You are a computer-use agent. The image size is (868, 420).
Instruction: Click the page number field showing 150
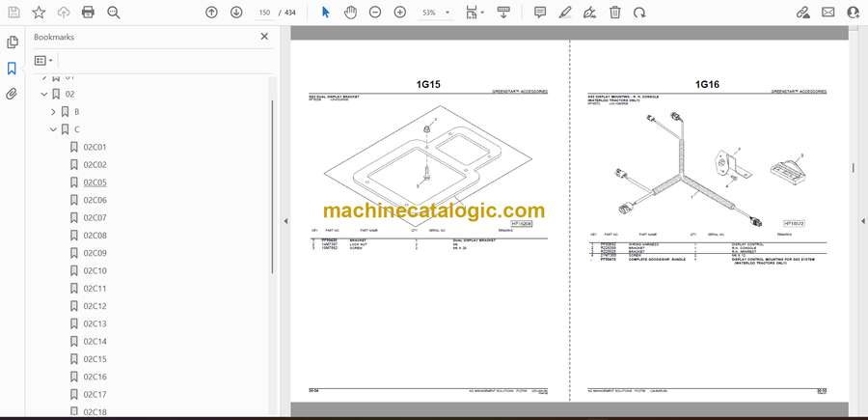(x=264, y=13)
